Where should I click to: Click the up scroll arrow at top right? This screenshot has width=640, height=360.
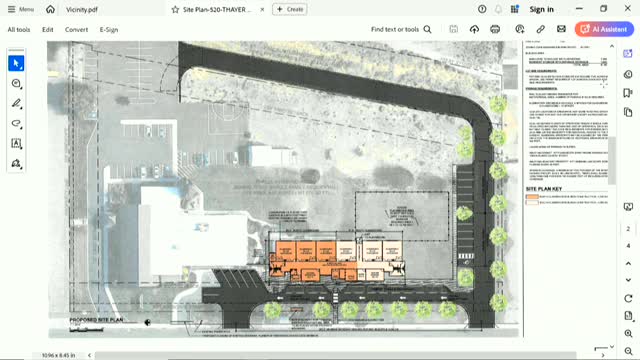pyautogui.click(x=611, y=46)
